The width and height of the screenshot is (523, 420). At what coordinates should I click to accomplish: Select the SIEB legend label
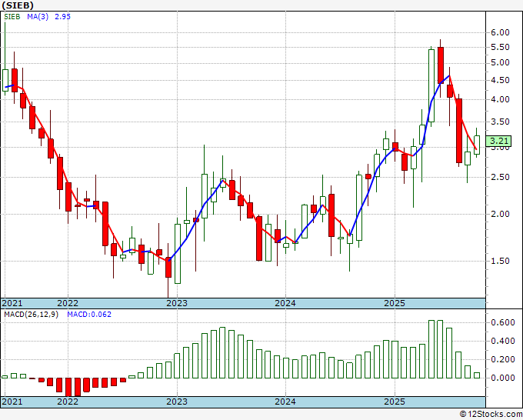12,16
